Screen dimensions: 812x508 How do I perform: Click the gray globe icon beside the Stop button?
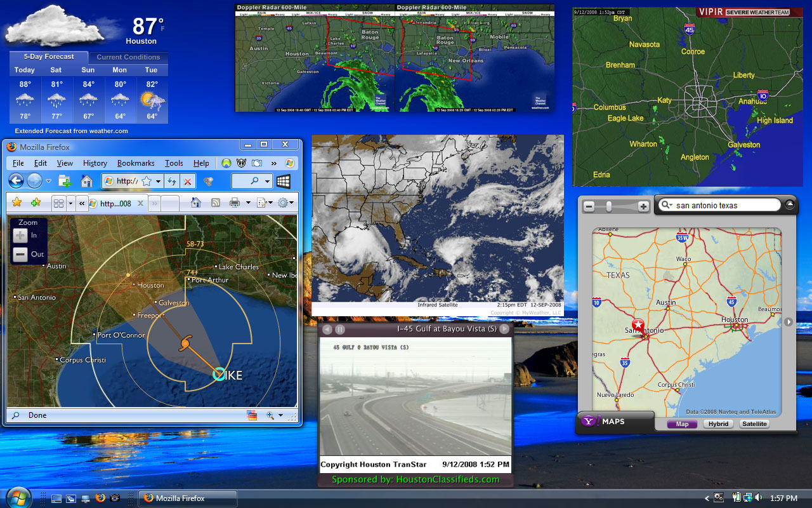pos(208,182)
